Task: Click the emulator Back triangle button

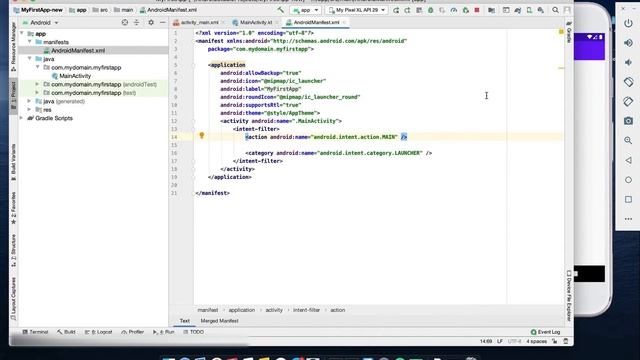Action: point(629,160)
